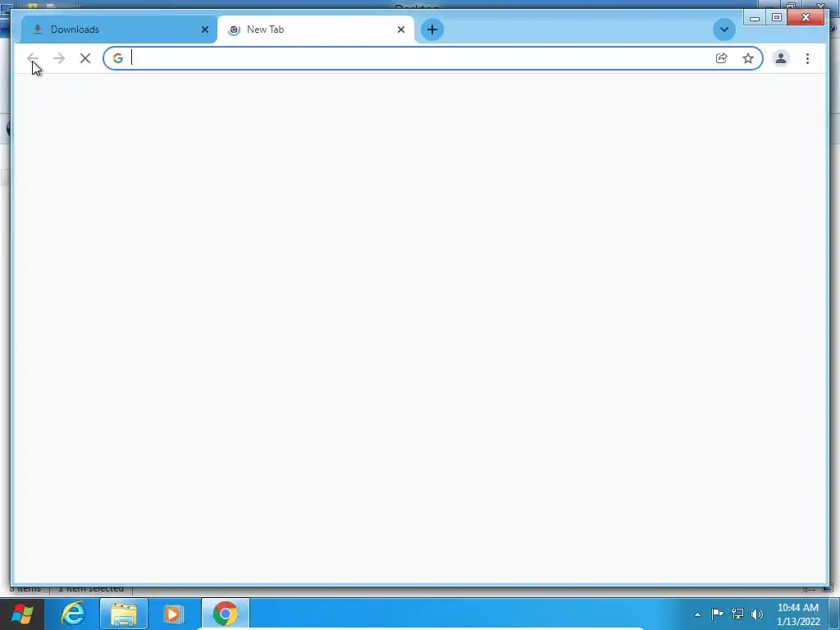The image size is (840, 630).
Task: Open File Explorer from the taskbar
Action: (x=124, y=614)
